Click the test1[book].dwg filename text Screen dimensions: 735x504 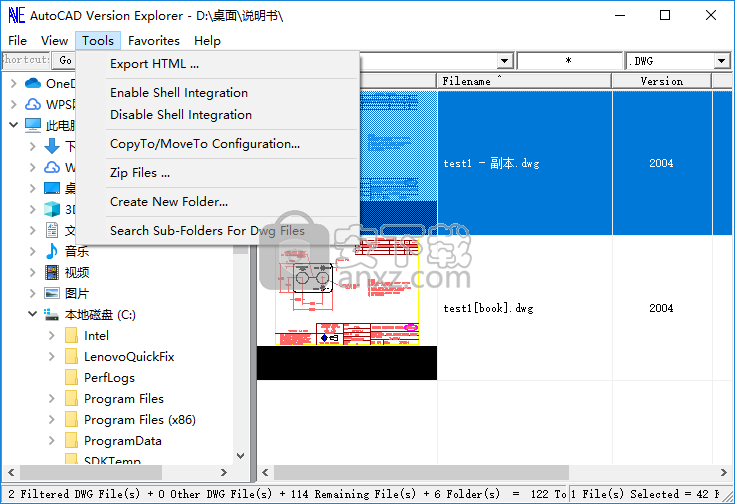(488, 308)
